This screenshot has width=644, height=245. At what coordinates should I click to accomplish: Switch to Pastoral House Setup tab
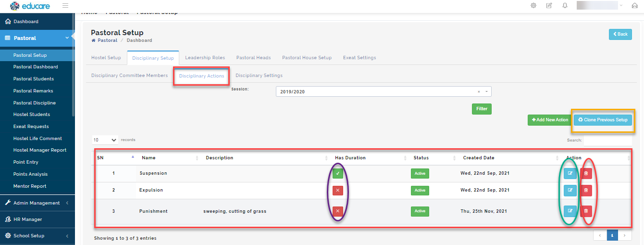(307, 58)
